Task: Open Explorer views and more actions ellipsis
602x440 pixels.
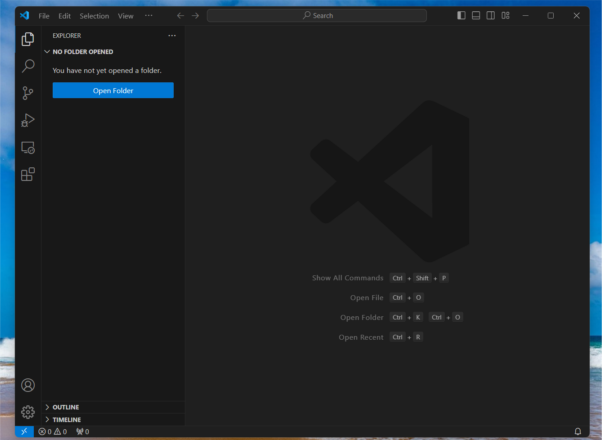Action: 172,35
